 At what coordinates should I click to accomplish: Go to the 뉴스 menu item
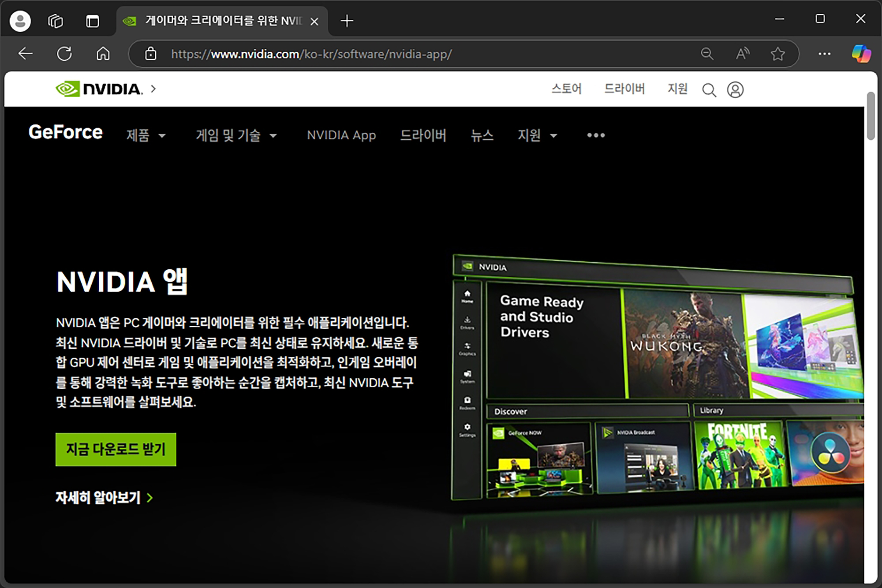point(482,135)
